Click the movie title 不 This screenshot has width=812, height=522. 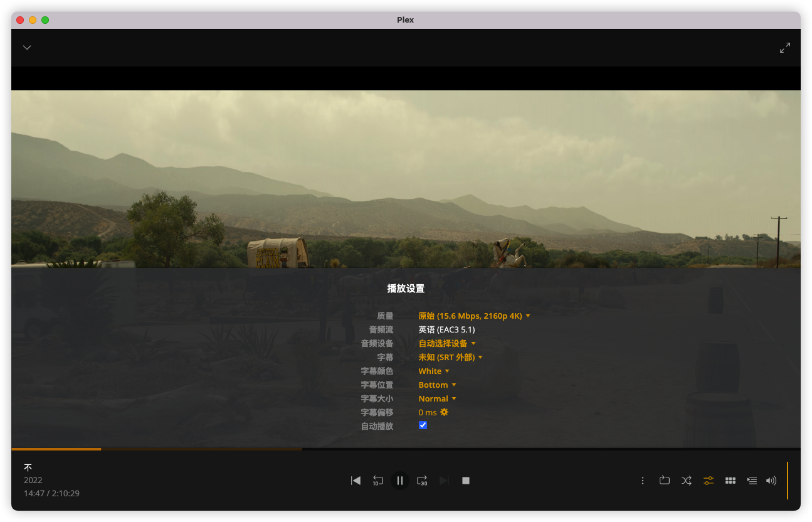[x=28, y=467]
